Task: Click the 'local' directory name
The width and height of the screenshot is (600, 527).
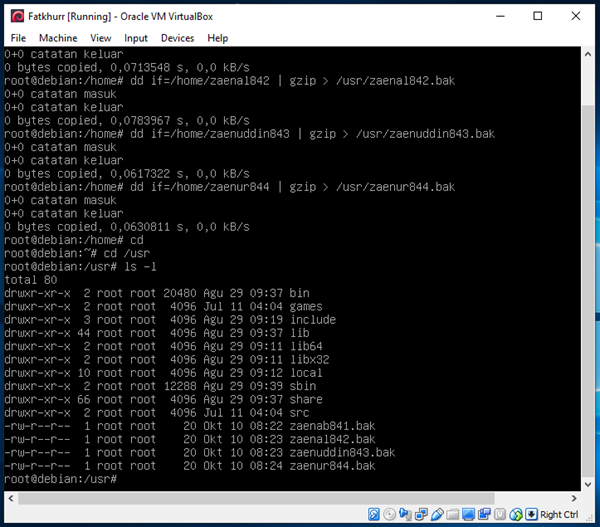Action: click(x=306, y=373)
